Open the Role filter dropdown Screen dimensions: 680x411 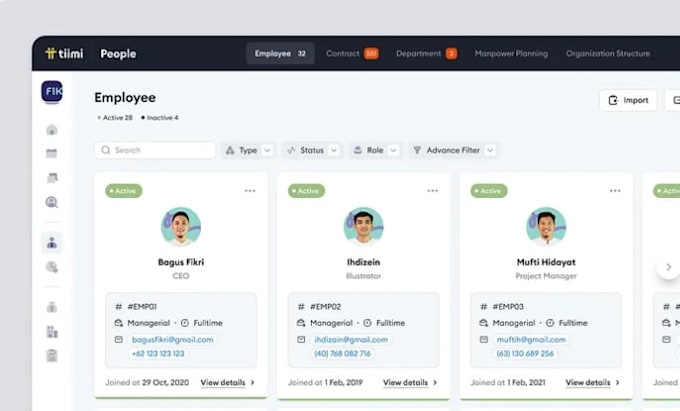tap(375, 150)
